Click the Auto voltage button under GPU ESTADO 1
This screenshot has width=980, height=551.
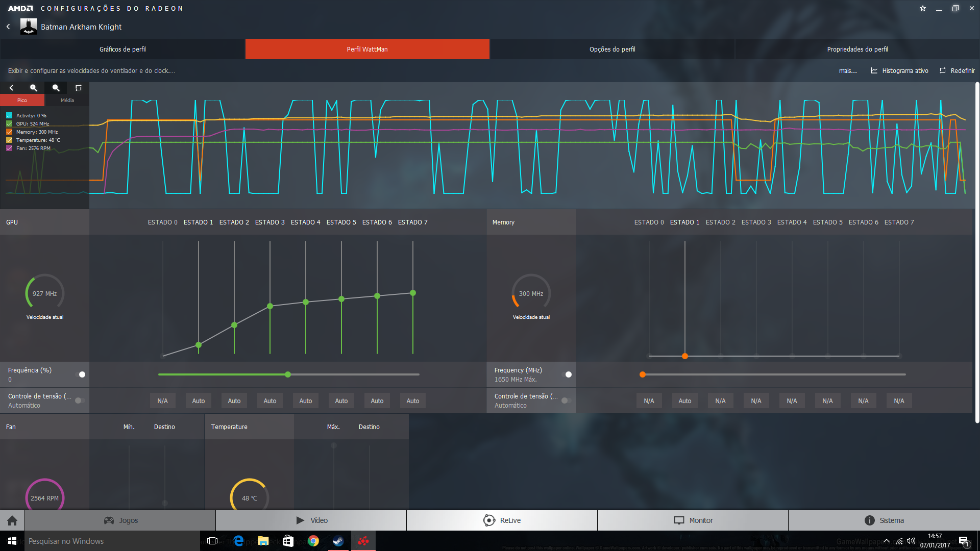199,401
